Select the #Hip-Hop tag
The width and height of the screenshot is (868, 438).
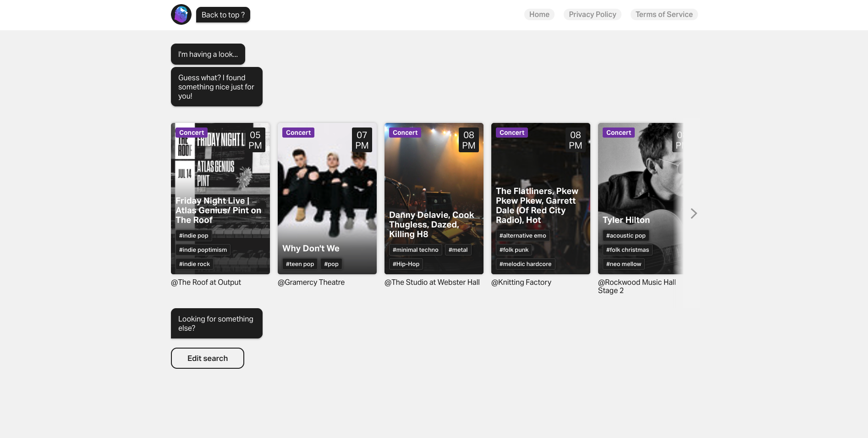click(x=406, y=264)
